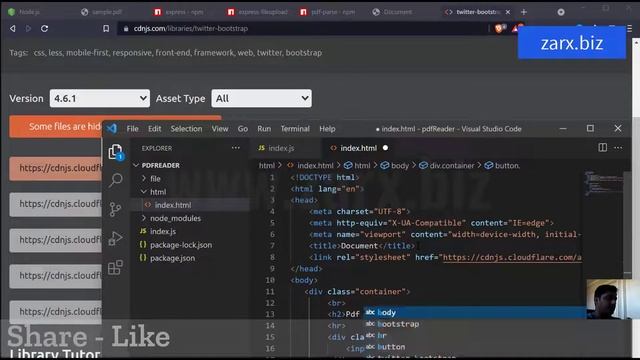
Task: Open the Run menu in VS Code
Action: 264,129
